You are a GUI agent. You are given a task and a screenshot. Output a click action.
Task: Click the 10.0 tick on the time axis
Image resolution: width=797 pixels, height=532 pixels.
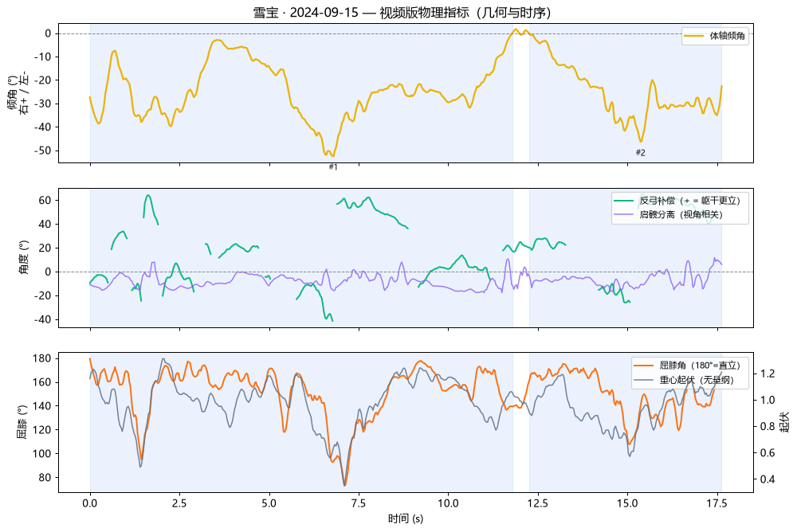[x=448, y=503]
